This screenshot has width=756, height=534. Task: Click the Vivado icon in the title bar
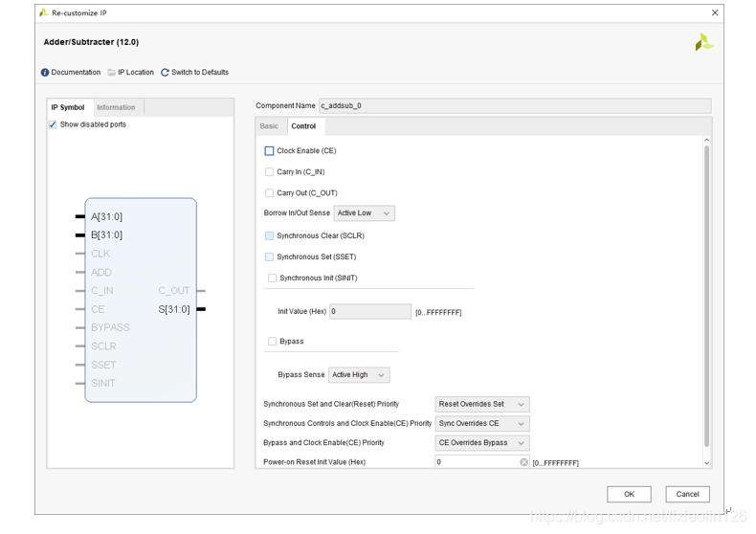click(x=44, y=12)
